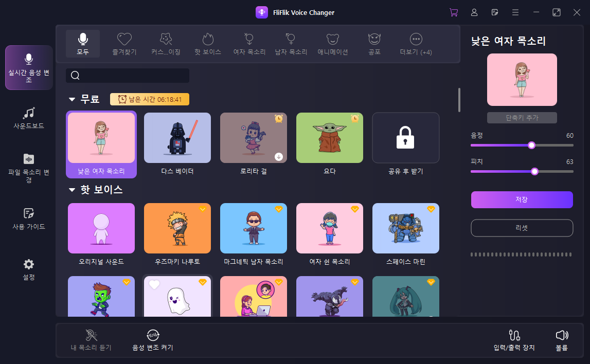This screenshot has height=364, width=590.
Task: Select the 모두 category tab
Action: coord(82,43)
